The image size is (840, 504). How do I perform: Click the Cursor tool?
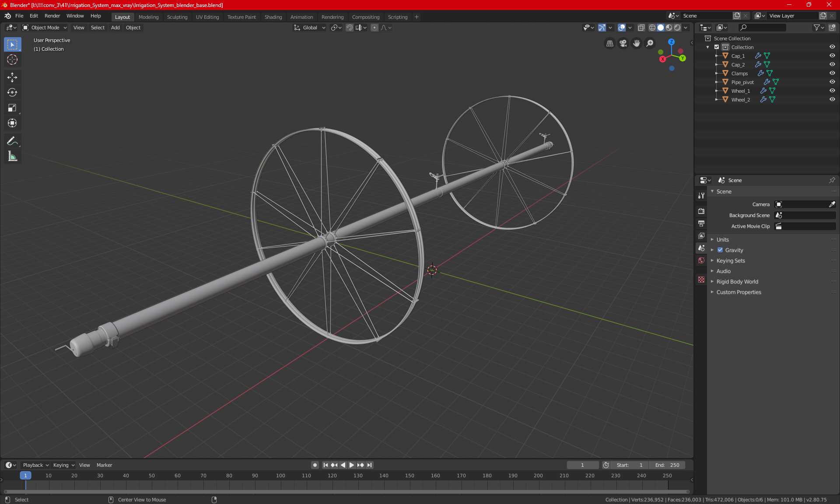coord(12,60)
